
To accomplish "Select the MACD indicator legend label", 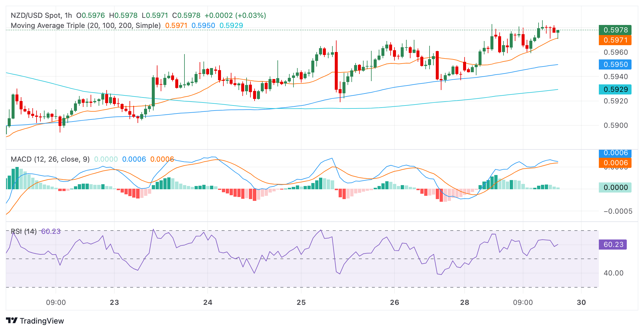I will [50, 159].
